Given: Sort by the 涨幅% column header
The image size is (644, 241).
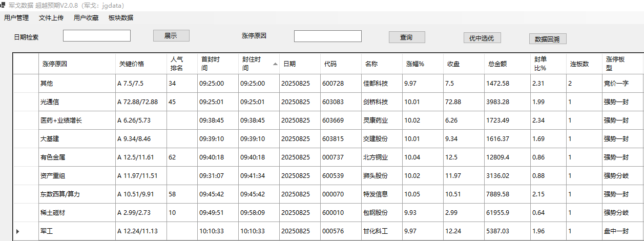Looking at the screenshot, I should [x=422, y=64].
